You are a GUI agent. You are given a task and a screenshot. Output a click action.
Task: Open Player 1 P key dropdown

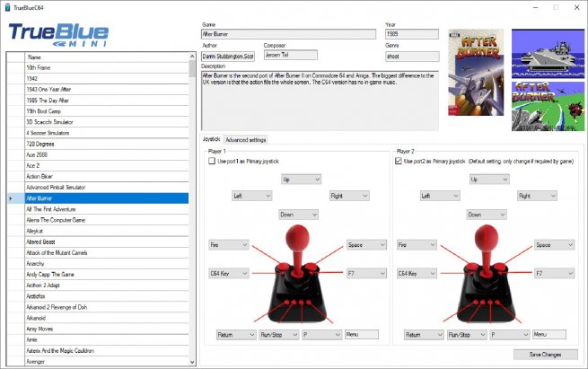(322, 335)
